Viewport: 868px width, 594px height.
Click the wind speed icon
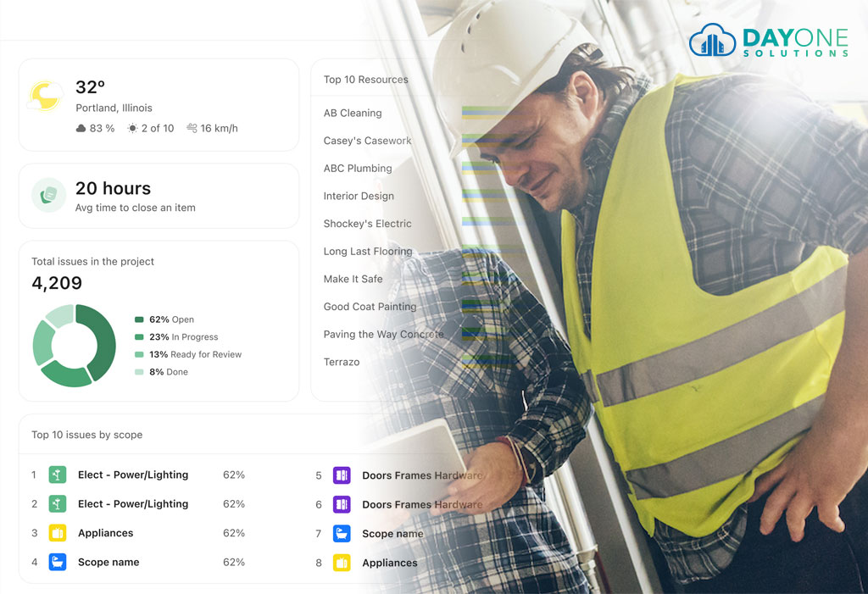(192, 129)
